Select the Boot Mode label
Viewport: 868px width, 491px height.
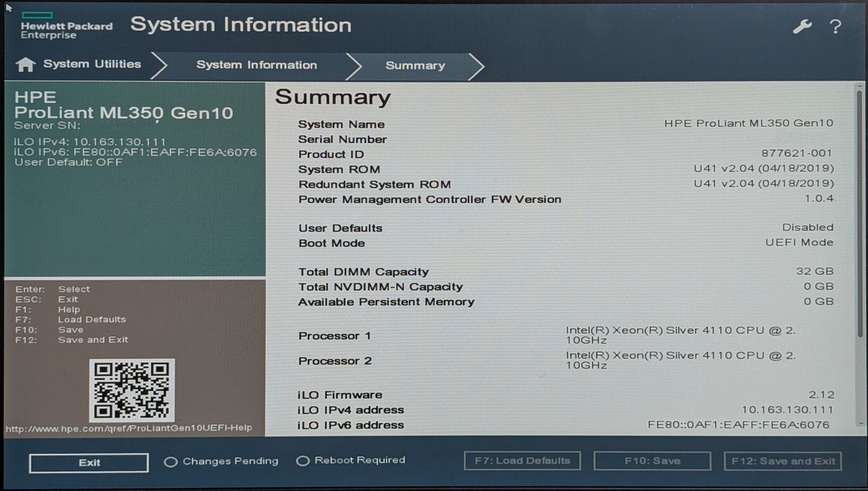(332, 243)
